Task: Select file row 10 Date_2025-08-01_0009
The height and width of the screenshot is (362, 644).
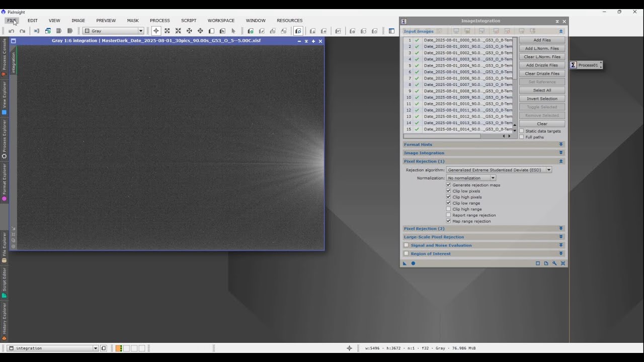Action: (458, 98)
